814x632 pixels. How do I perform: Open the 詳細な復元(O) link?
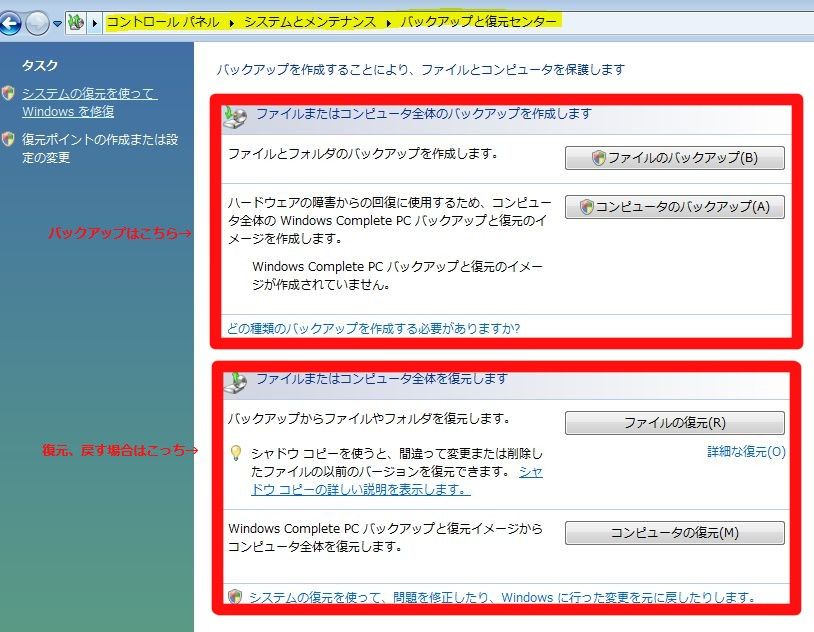tap(747, 451)
